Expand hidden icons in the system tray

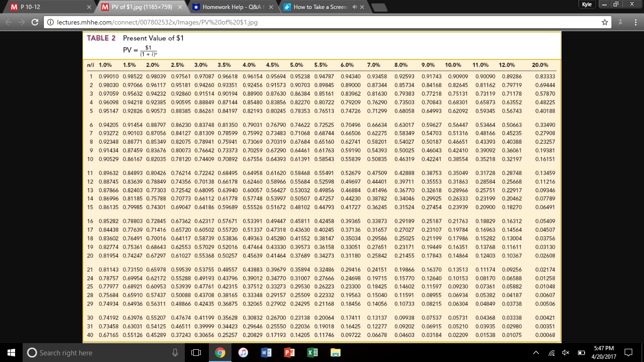[x=536, y=353]
